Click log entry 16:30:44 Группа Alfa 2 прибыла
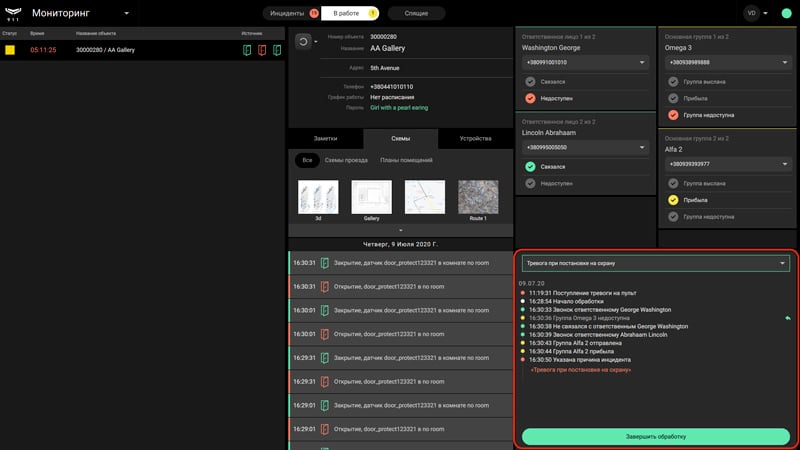The image size is (800, 450). pyautogui.click(x=571, y=351)
